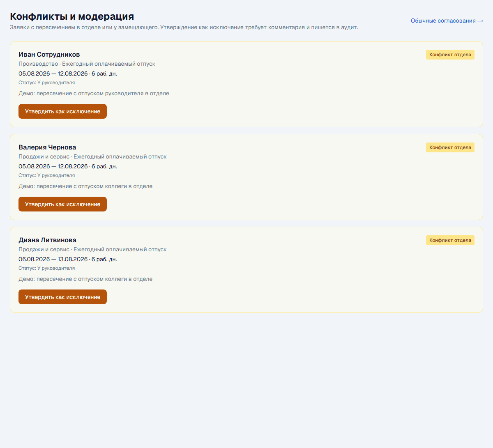Click Валерия Чернова's коллеги overlap note
The width and height of the screenshot is (493, 448).
85,186
